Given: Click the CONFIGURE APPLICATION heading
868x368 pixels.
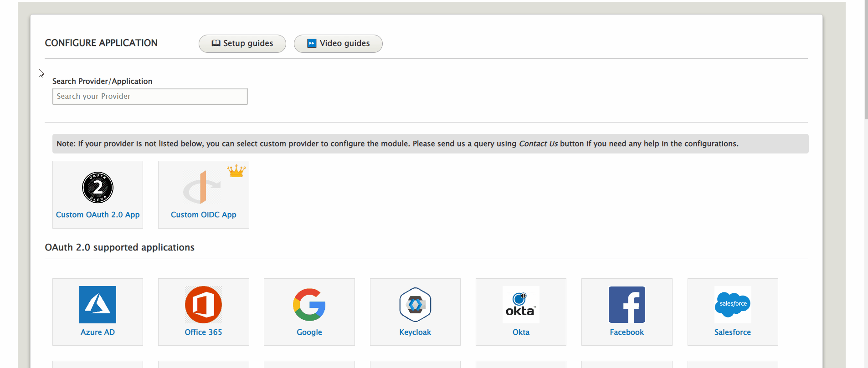Looking at the screenshot, I should tap(101, 43).
